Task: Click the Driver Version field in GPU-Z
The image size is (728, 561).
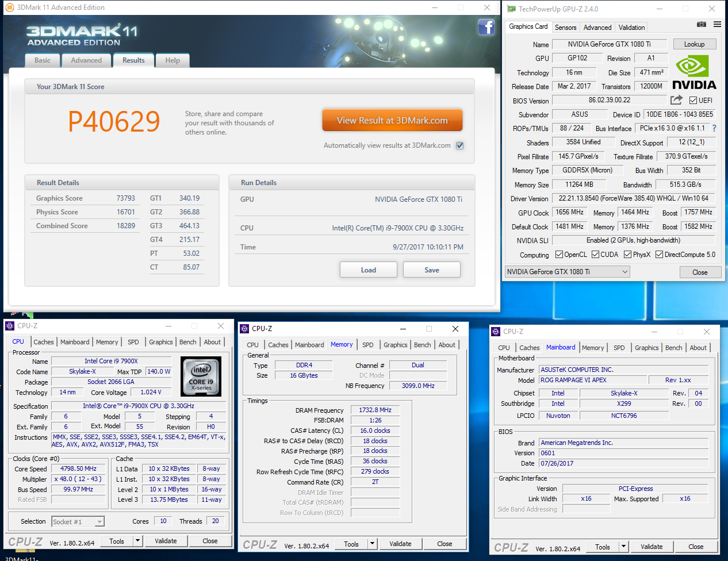Action: pos(634,198)
